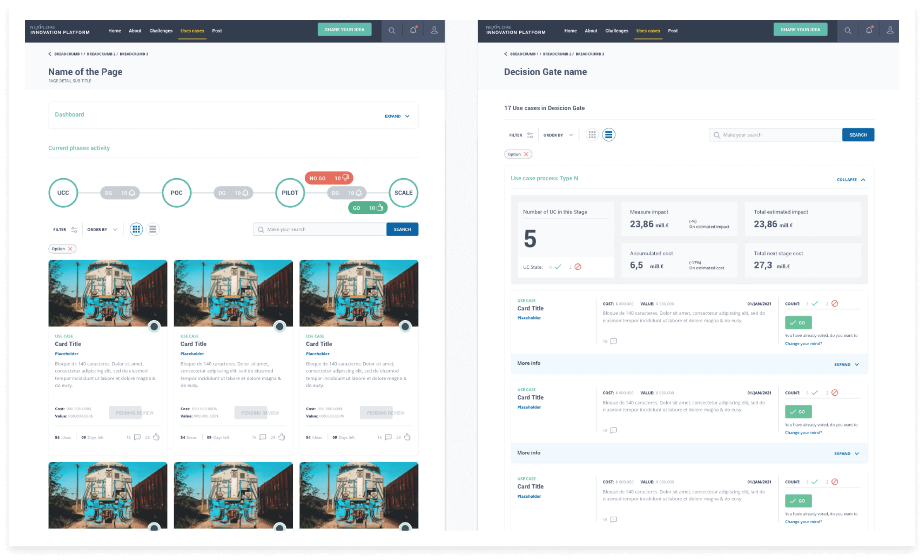The height and width of the screenshot is (560, 924).
Task: Select the SCALE phase circle
Action: [x=403, y=193]
